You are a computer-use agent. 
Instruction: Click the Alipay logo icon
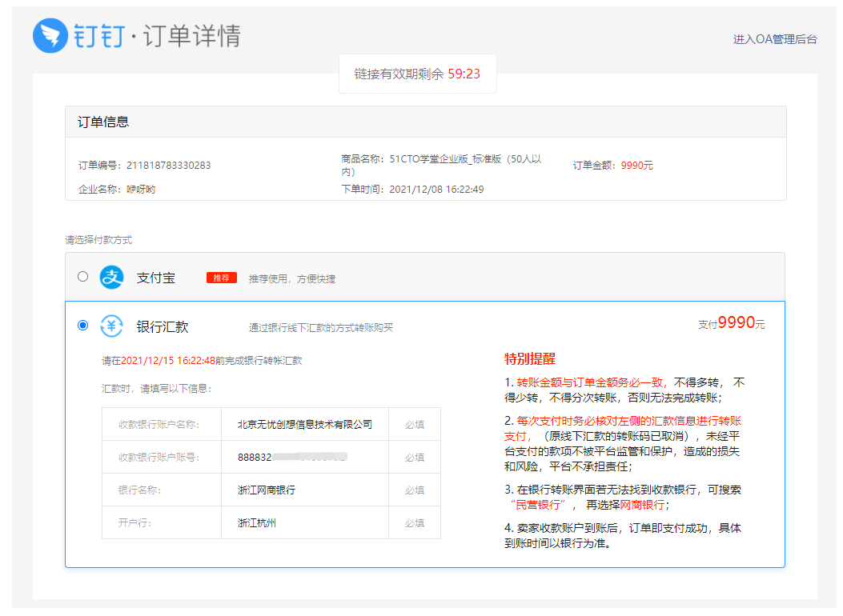(112, 277)
